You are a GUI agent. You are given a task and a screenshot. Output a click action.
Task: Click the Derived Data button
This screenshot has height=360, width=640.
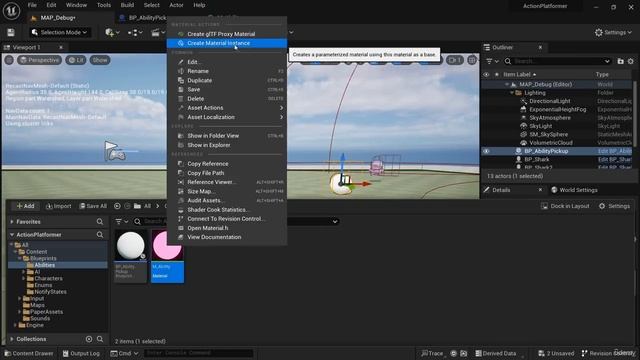tap(496, 353)
